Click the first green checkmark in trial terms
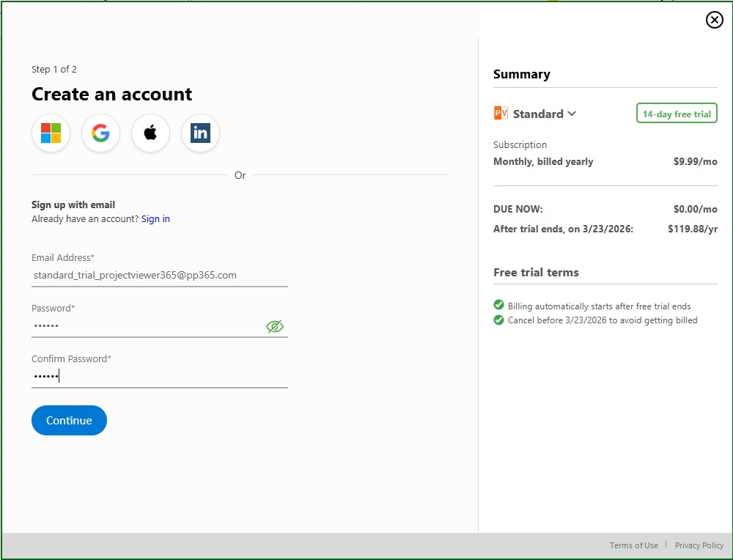Viewport: 733px width, 560px height. pyautogui.click(x=499, y=306)
